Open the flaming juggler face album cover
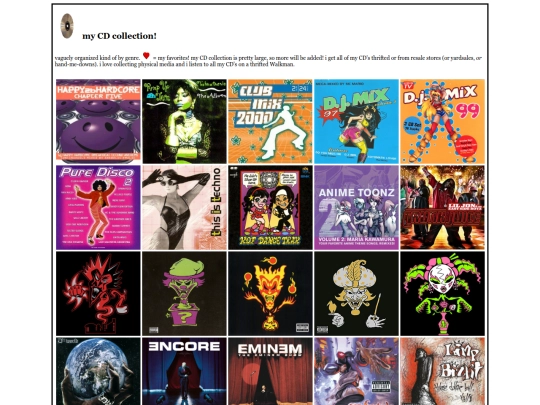540x405 pixels. click(270, 293)
